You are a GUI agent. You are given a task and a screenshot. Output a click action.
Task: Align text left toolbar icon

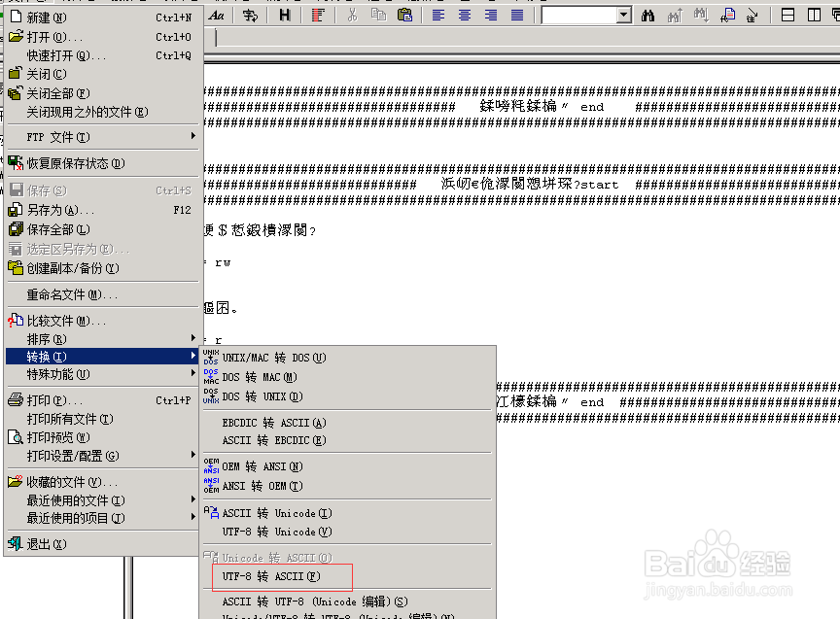438,15
